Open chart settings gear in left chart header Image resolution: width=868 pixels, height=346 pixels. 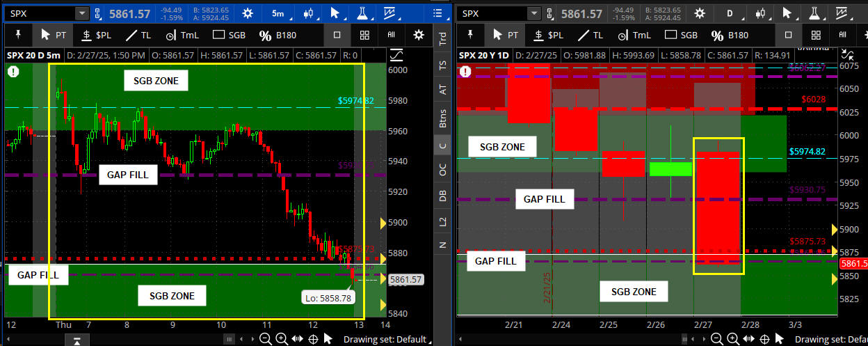click(x=247, y=13)
